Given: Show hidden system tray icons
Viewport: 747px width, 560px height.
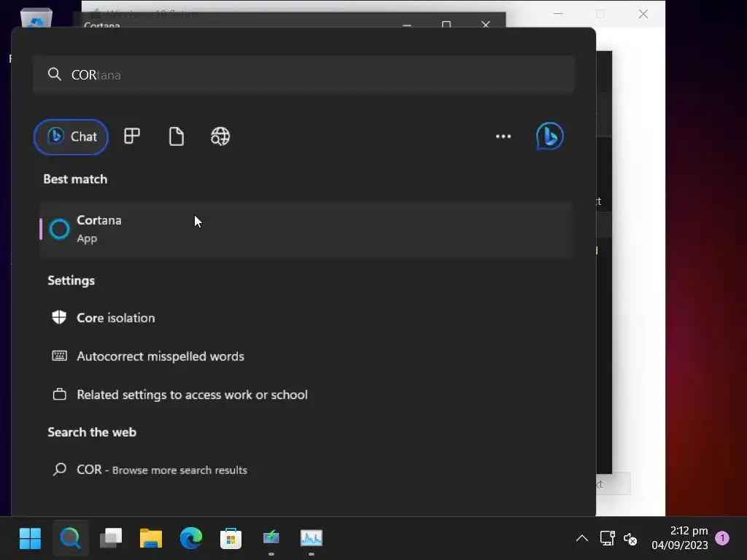Looking at the screenshot, I should (581, 539).
